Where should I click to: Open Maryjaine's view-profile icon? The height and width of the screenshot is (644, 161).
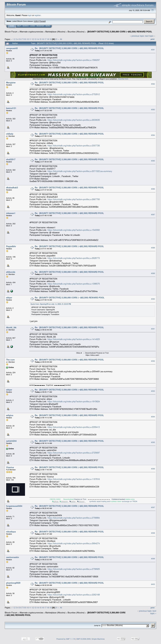pos(8,102)
